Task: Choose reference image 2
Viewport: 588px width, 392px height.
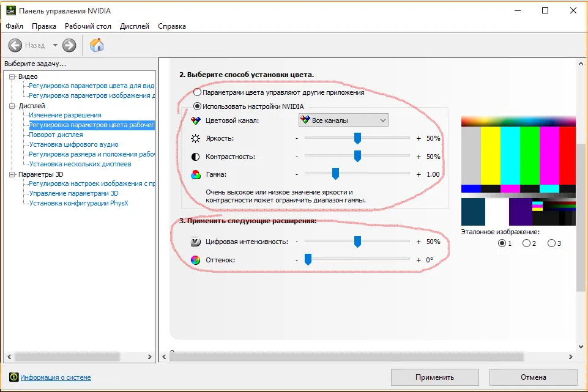Action: 526,243
